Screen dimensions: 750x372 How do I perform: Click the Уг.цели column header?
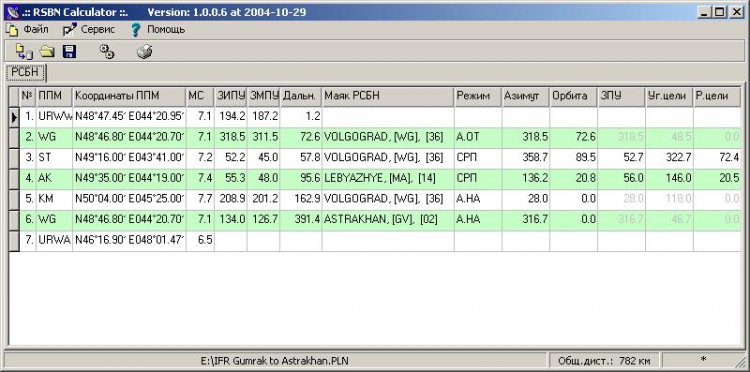(669, 97)
